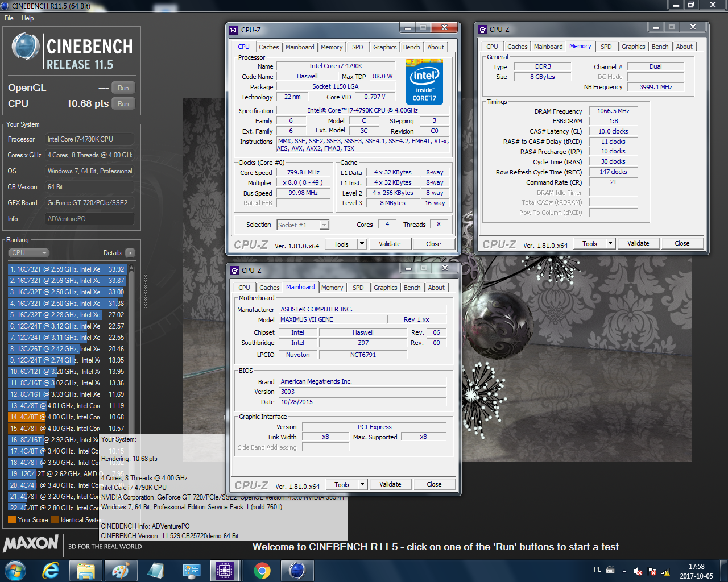Click CPU-Z title icon in Mainboard window
Image resolution: width=728 pixels, height=582 pixels.
click(234, 270)
